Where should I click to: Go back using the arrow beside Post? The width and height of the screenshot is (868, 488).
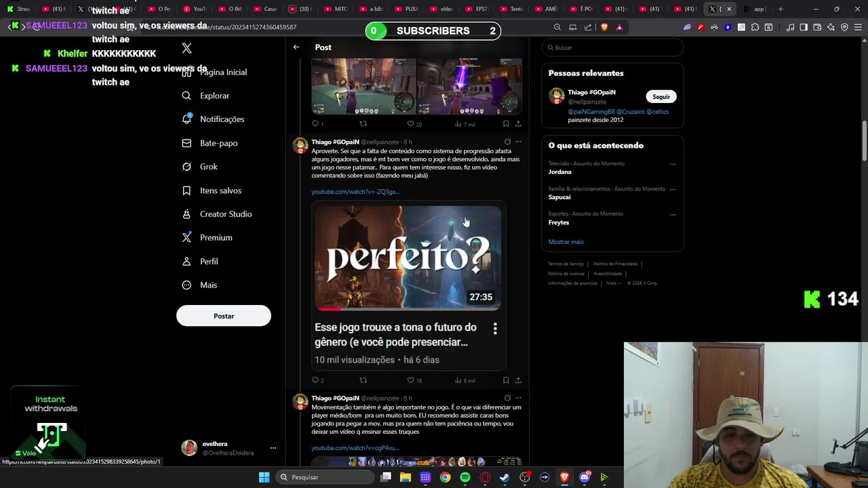click(x=296, y=47)
